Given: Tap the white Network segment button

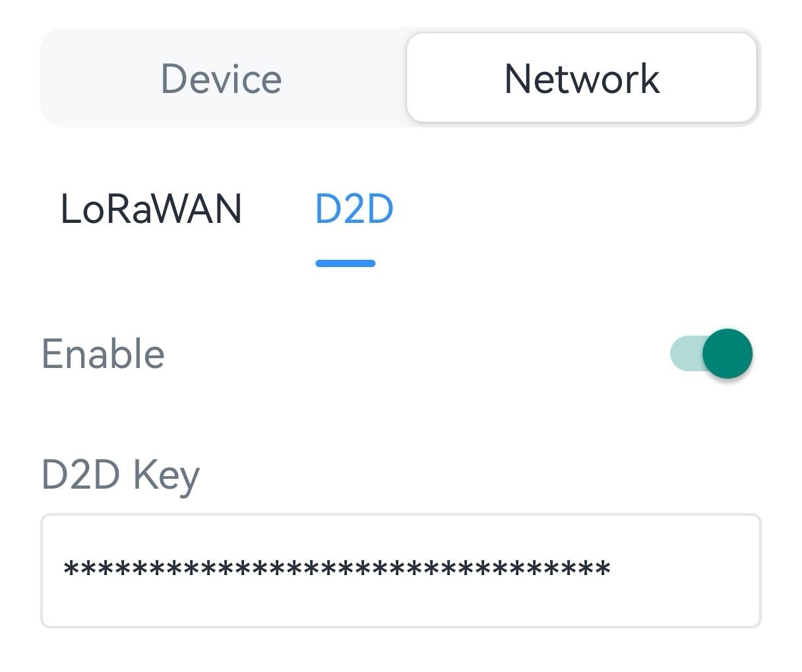Looking at the screenshot, I should (581, 78).
